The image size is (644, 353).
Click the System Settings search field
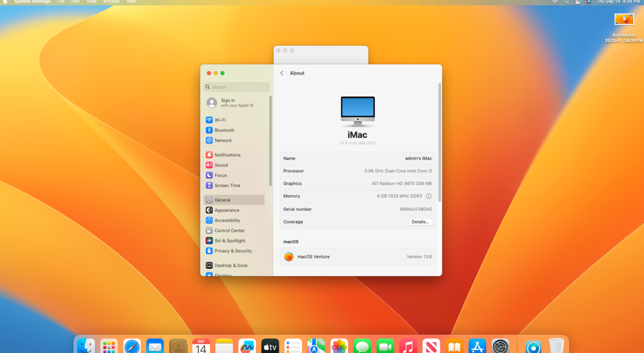pos(236,87)
